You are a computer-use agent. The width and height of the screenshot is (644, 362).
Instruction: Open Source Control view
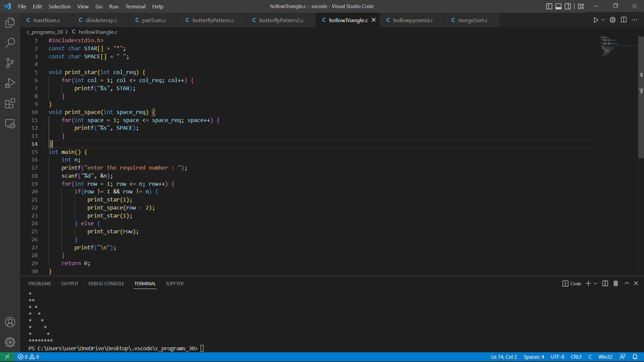10,63
